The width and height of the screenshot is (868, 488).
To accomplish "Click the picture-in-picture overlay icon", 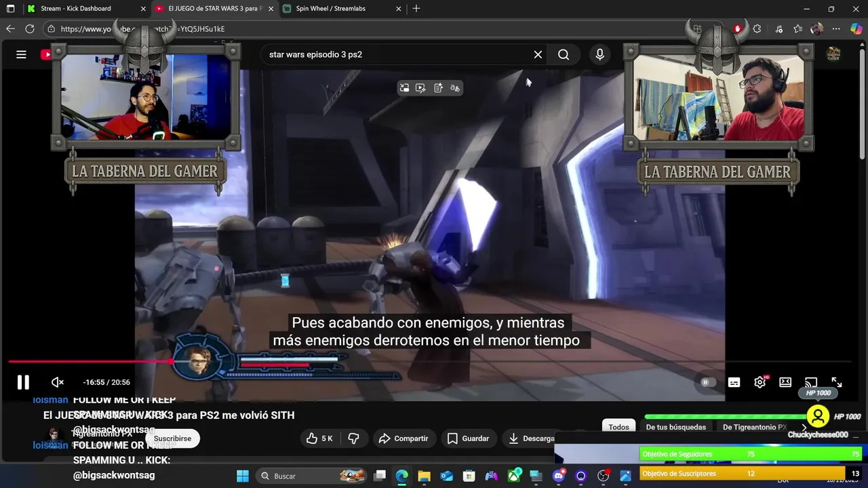I will [404, 88].
